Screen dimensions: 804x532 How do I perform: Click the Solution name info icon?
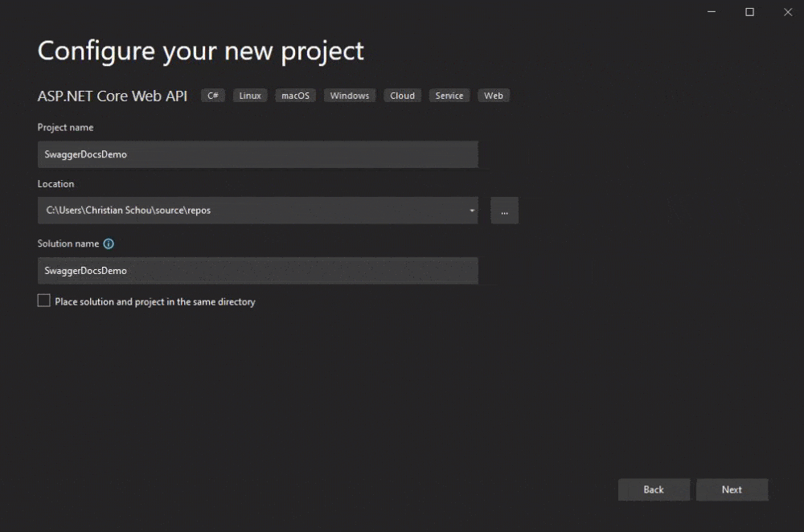click(x=108, y=243)
